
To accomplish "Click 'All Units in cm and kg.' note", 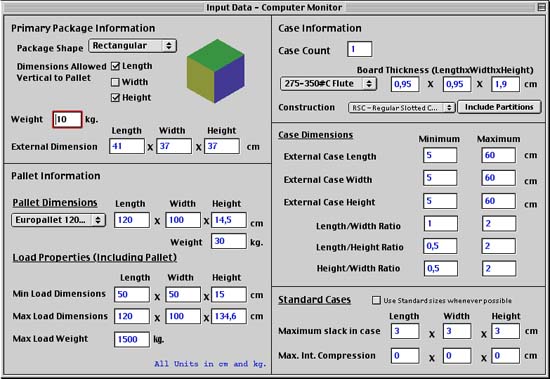I will coord(210,364).
